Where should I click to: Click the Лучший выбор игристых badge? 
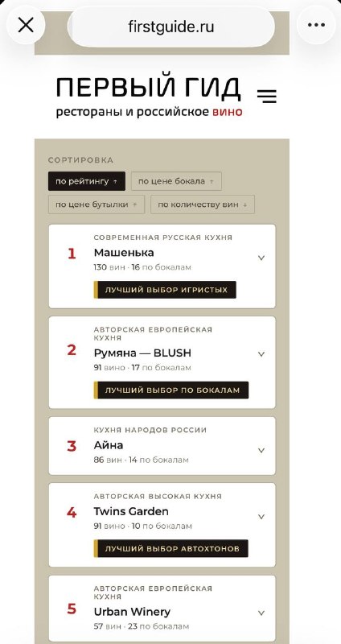tap(165, 290)
